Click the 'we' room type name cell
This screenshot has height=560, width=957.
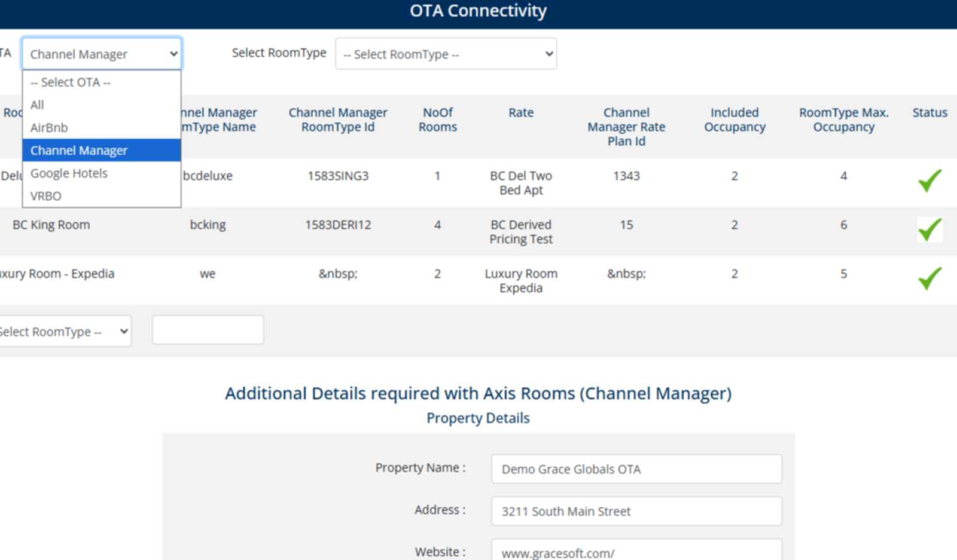tap(208, 274)
